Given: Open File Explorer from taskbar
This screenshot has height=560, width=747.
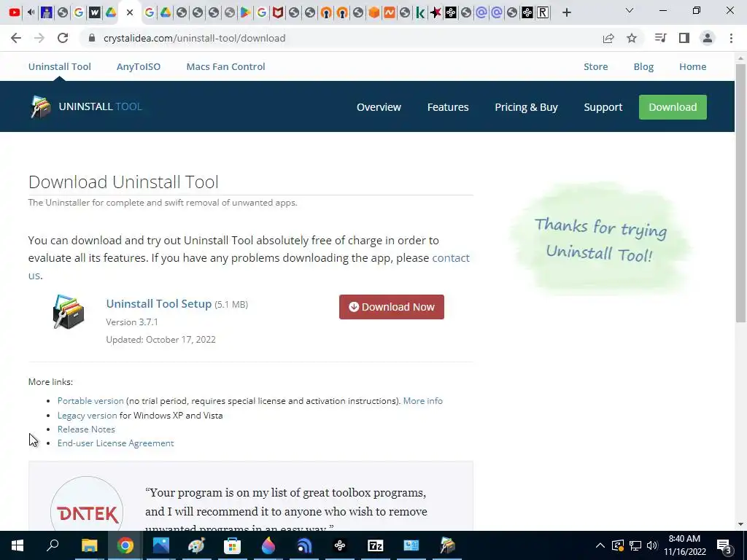Looking at the screenshot, I should click(x=89, y=545).
